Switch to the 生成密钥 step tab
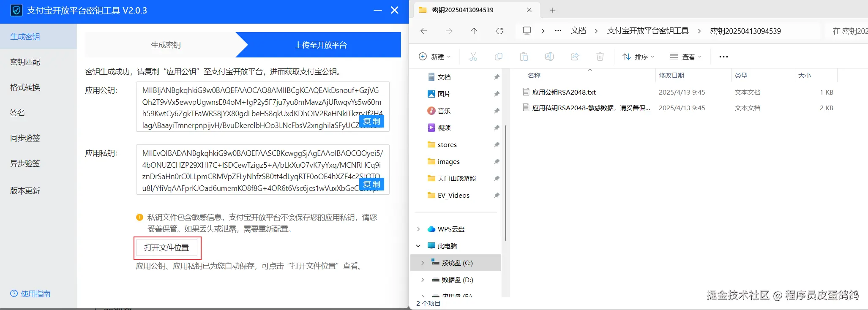The width and height of the screenshot is (868, 310). coord(166,45)
